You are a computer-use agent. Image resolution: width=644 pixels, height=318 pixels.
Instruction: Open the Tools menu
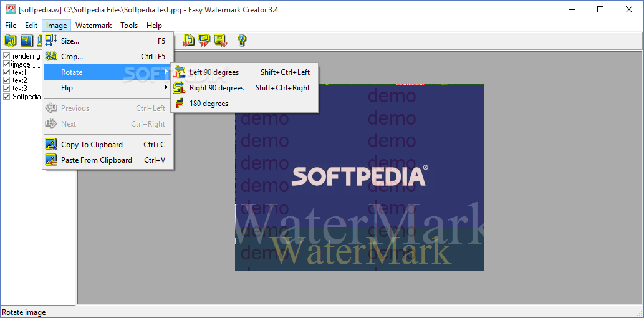[129, 26]
